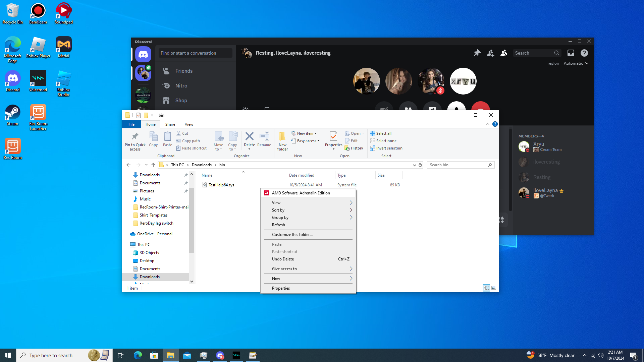The image size is (644, 362).
Task: Click the Explorer refresh address icon
Action: click(420, 165)
